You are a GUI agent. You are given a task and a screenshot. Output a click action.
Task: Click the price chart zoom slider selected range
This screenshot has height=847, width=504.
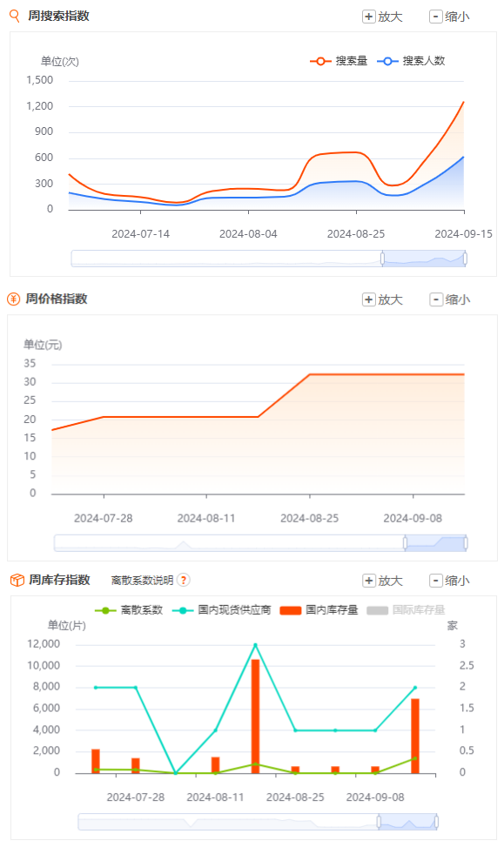click(x=435, y=543)
